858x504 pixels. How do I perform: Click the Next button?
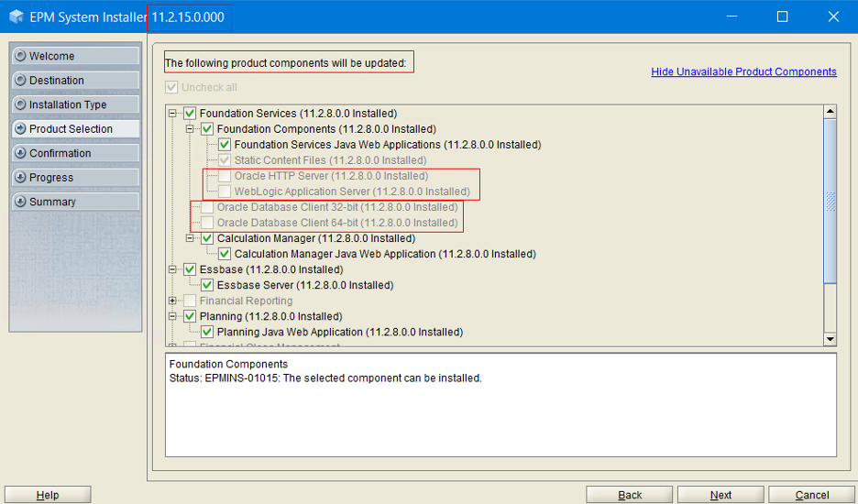(720, 495)
